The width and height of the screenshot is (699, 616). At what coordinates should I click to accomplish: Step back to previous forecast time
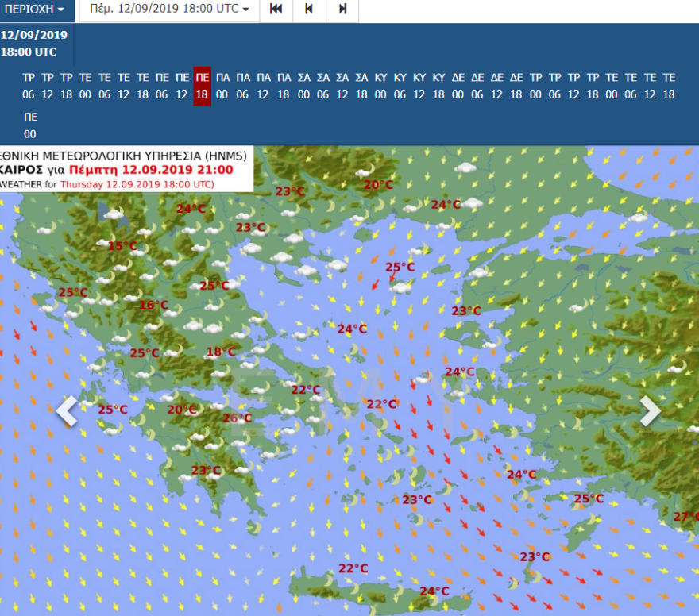[309, 10]
